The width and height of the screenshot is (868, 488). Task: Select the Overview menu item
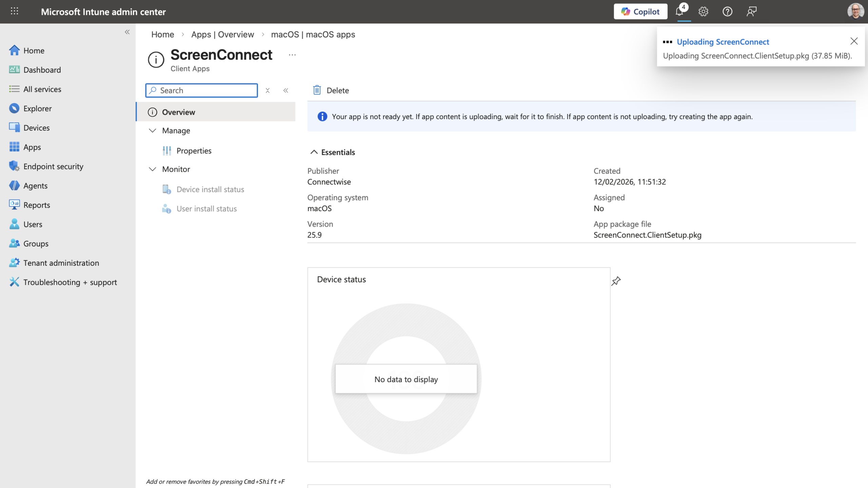pyautogui.click(x=178, y=112)
